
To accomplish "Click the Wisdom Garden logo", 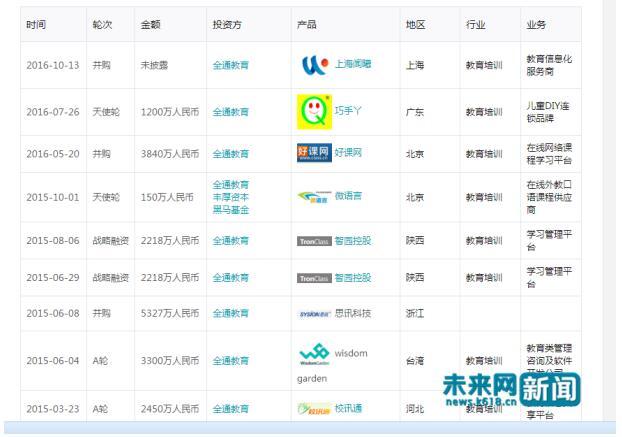I will [314, 354].
